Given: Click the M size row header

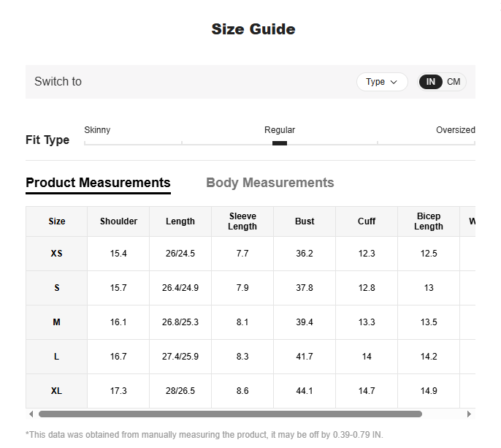Looking at the screenshot, I should 56,322.
